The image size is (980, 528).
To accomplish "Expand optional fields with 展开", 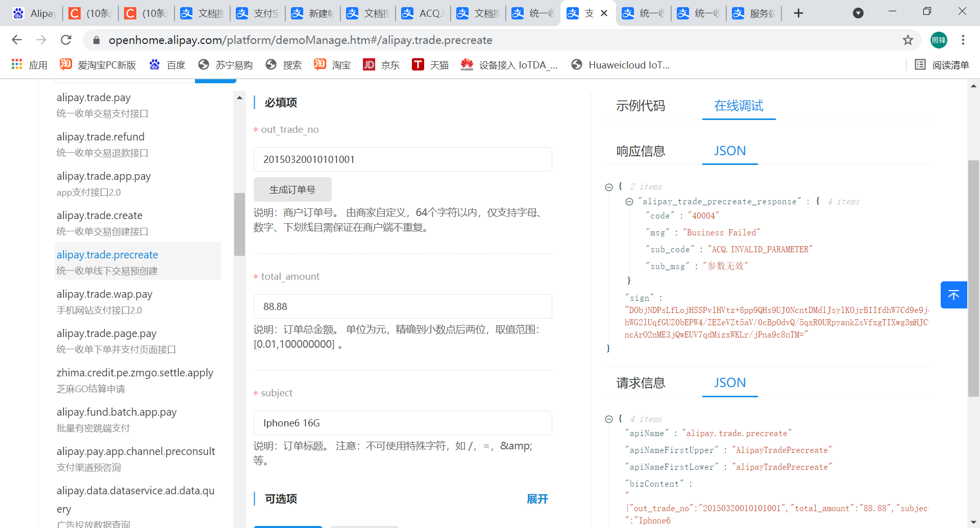I will pyautogui.click(x=537, y=499).
